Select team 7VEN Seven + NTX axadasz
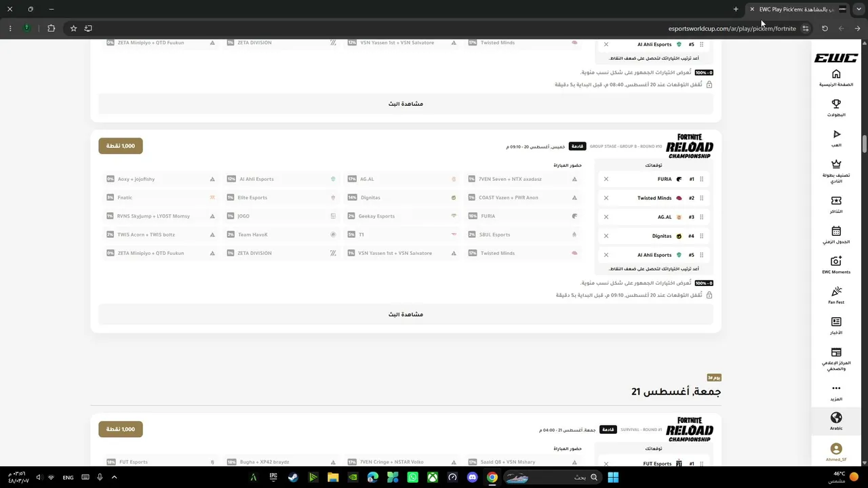The image size is (868, 488). [523, 179]
